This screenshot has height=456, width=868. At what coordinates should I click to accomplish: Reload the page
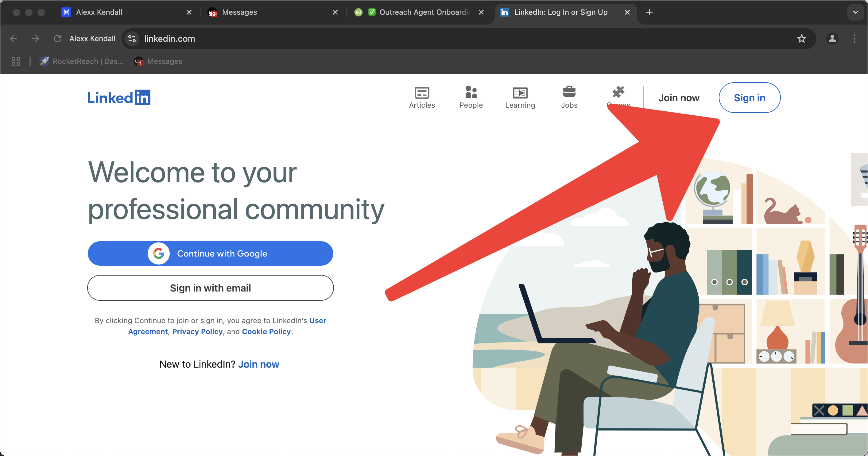58,39
